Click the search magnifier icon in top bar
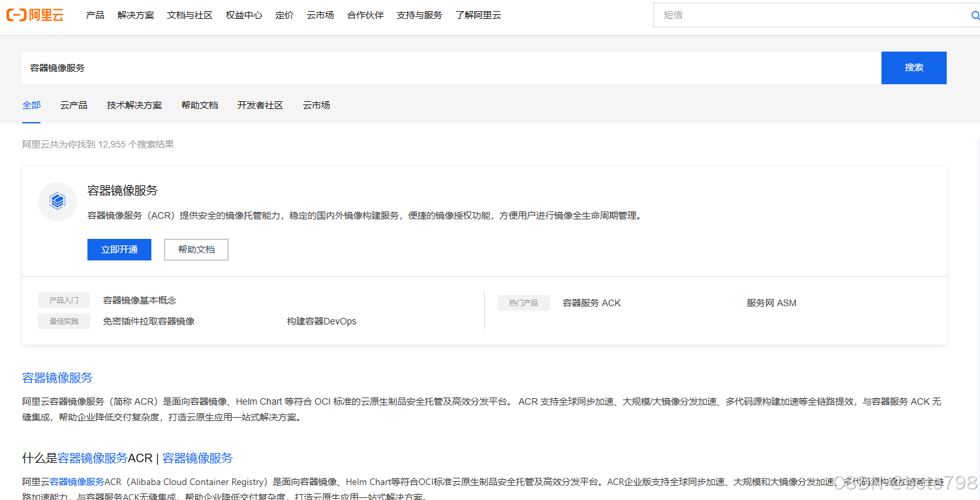This screenshot has height=500, width=980. tap(975, 15)
